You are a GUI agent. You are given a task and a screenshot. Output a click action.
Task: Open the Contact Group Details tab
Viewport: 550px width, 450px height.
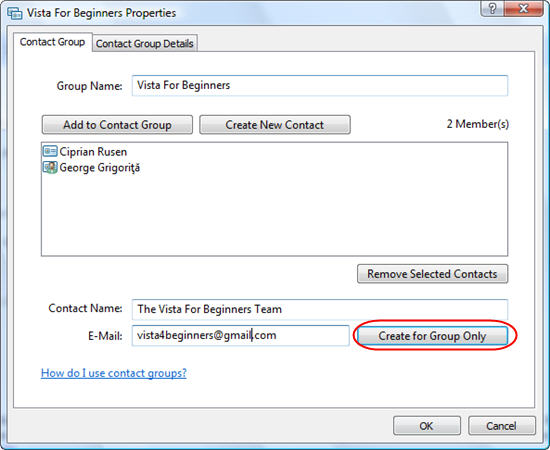click(x=145, y=43)
